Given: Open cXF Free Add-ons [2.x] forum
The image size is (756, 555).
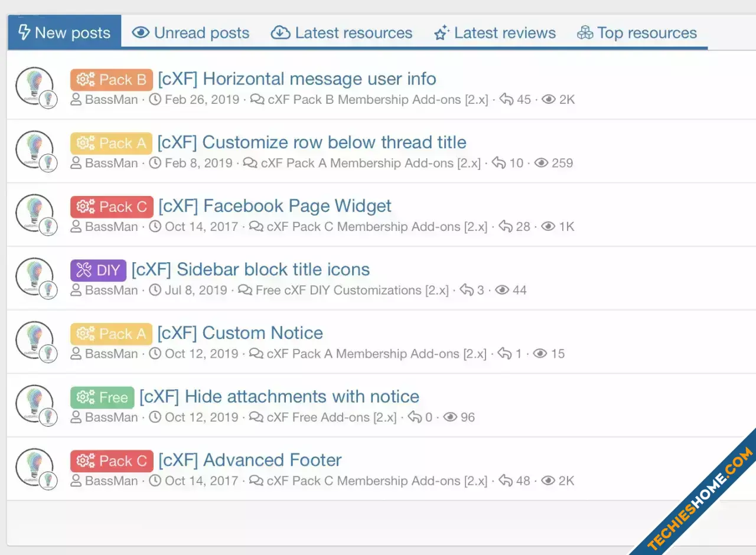Looking at the screenshot, I should (x=331, y=417).
